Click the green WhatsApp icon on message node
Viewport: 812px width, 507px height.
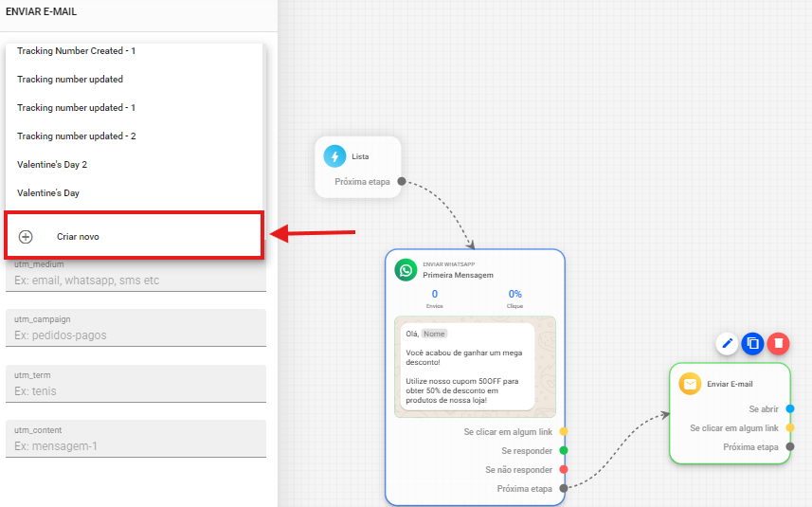(406, 270)
